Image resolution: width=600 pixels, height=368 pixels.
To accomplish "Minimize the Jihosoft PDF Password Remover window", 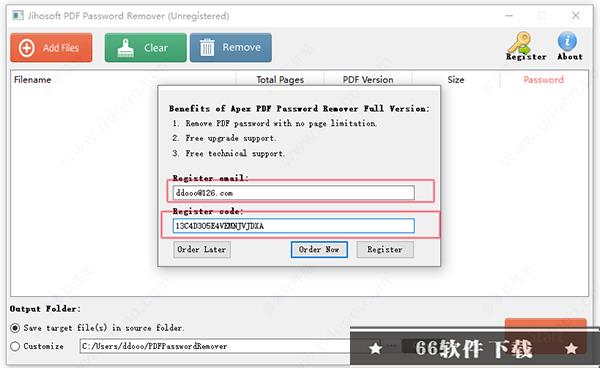I will point(509,16).
